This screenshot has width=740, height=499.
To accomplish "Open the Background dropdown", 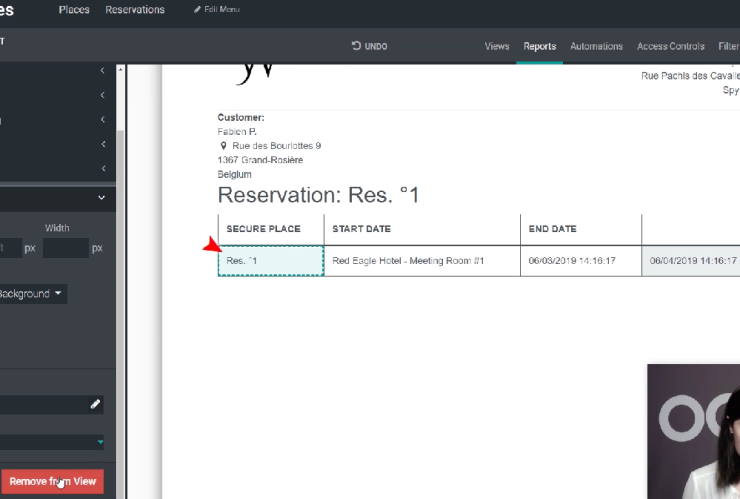I will pos(31,294).
